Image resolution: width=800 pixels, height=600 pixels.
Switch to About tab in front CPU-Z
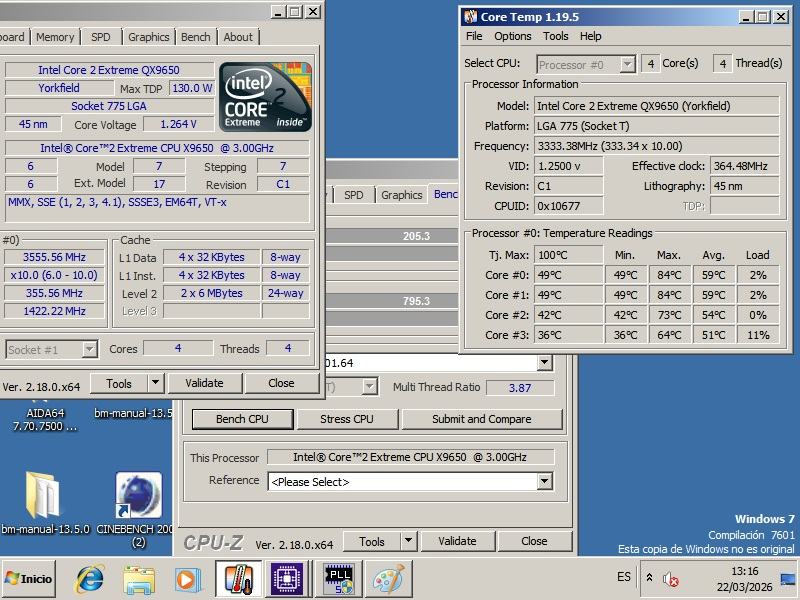(238, 37)
